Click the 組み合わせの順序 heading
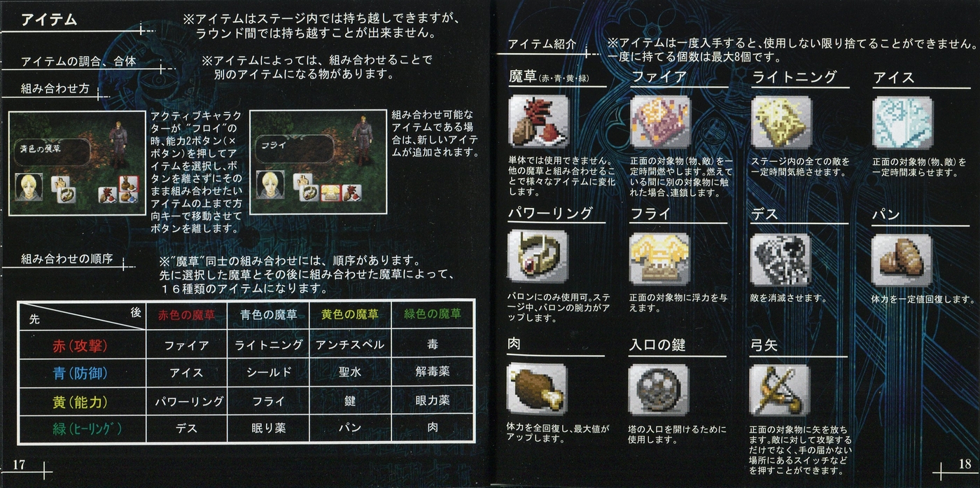Screen dimensions: 980x488 pos(66,258)
